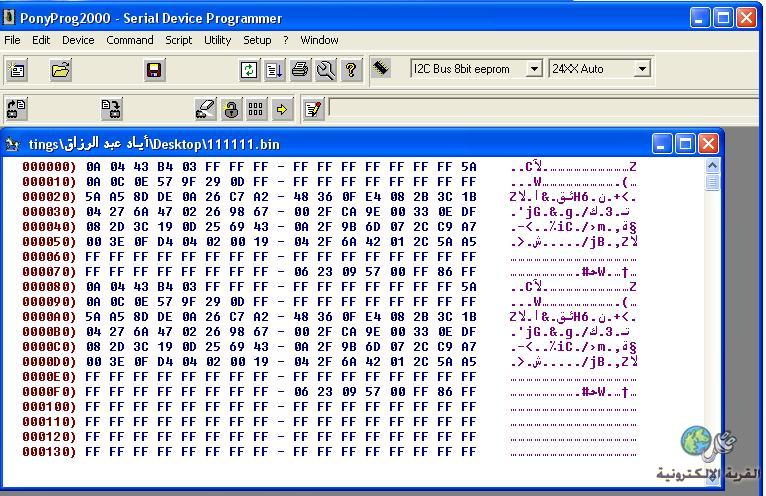Click the first byte FF in row 000100

pos(93,407)
